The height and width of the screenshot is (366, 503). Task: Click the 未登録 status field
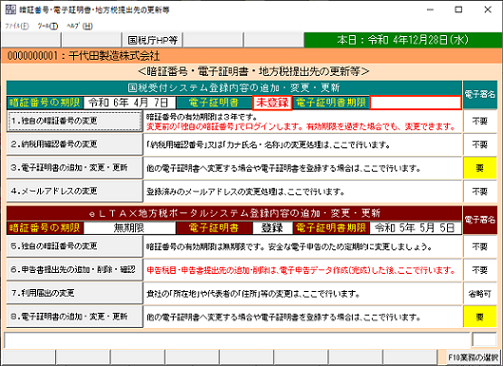(x=272, y=103)
